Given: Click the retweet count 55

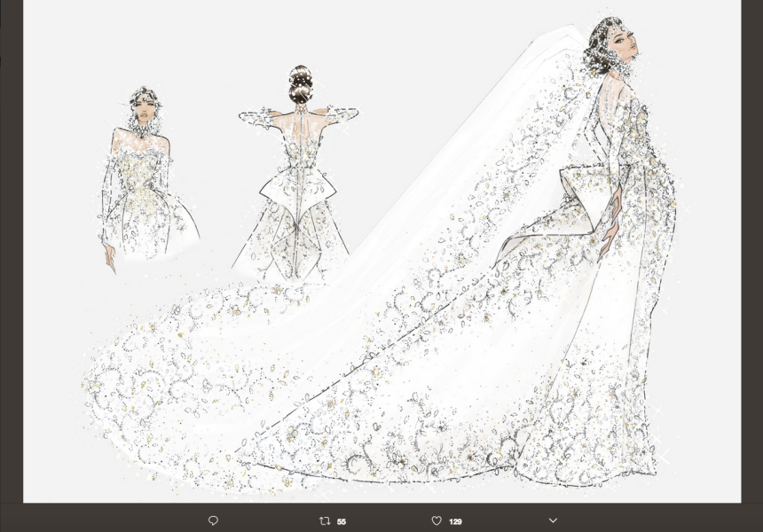Looking at the screenshot, I should click(x=342, y=521).
